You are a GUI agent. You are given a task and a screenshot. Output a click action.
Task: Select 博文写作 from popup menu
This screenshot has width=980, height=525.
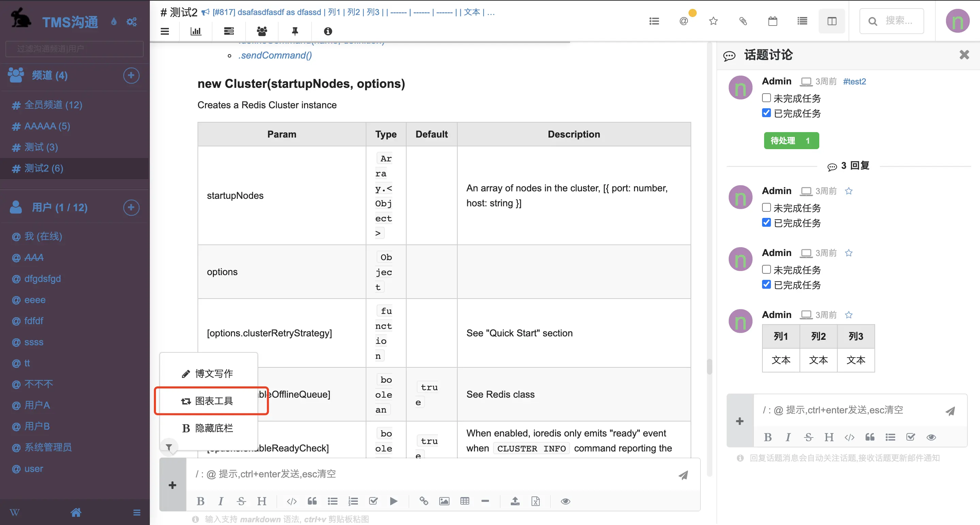[x=208, y=373]
